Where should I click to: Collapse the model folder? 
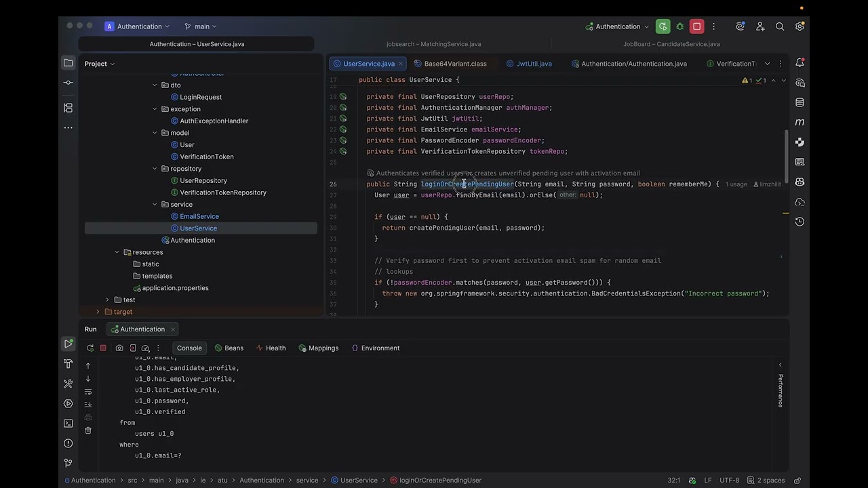155,133
